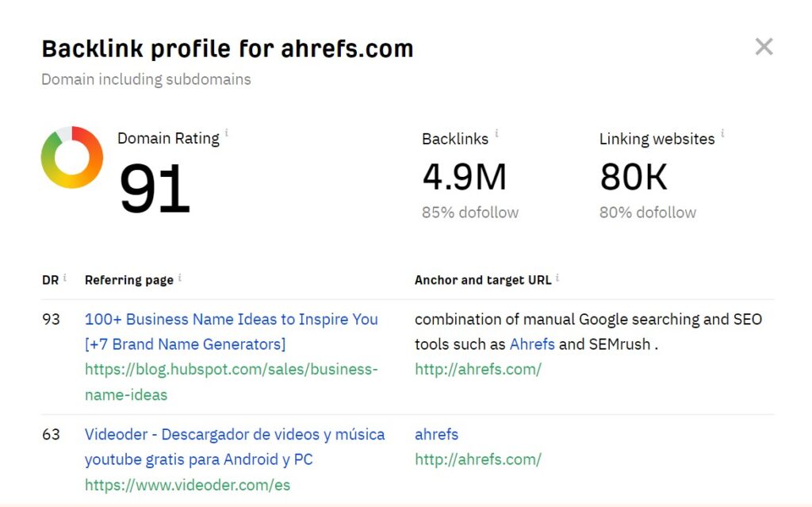The width and height of the screenshot is (812, 507).
Task: Click the info icon beside Linking websites
Action: [722, 134]
